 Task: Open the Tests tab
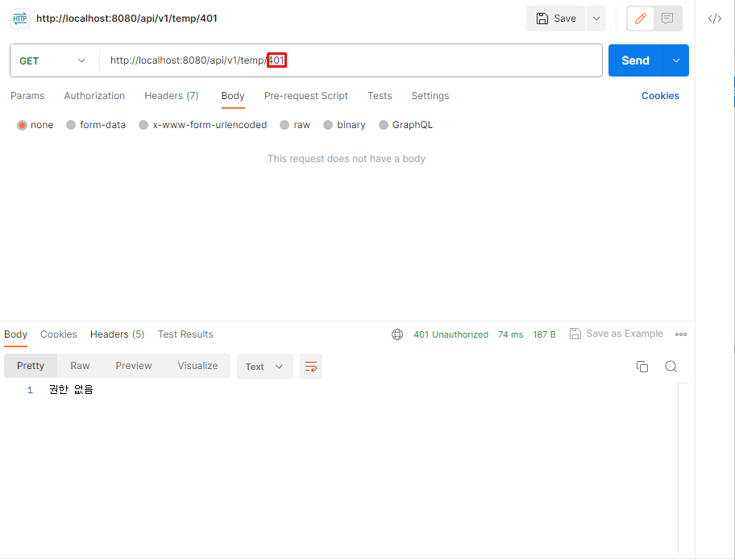pyautogui.click(x=380, y=96)
